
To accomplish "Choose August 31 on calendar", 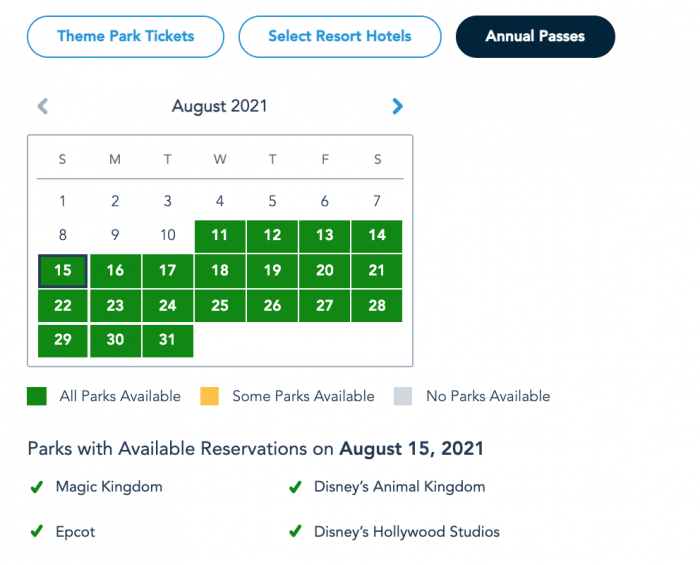I will click(x=167, y=340).
